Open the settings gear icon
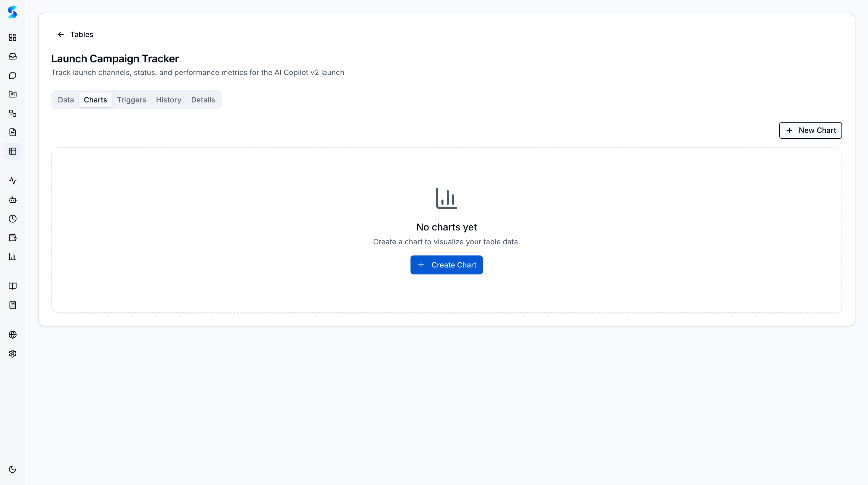The height and width of the screenshot is (485, 868). coord(12,354)
